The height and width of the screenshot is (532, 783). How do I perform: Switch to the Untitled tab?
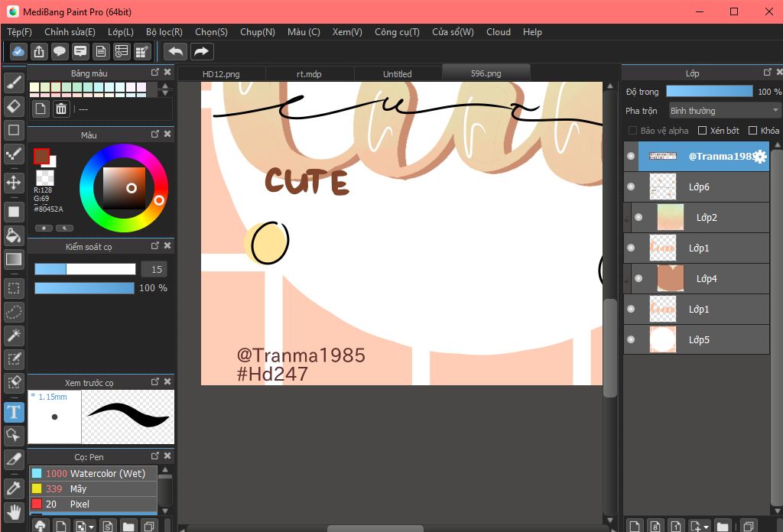pyautogui.click(x=398, y=74)
